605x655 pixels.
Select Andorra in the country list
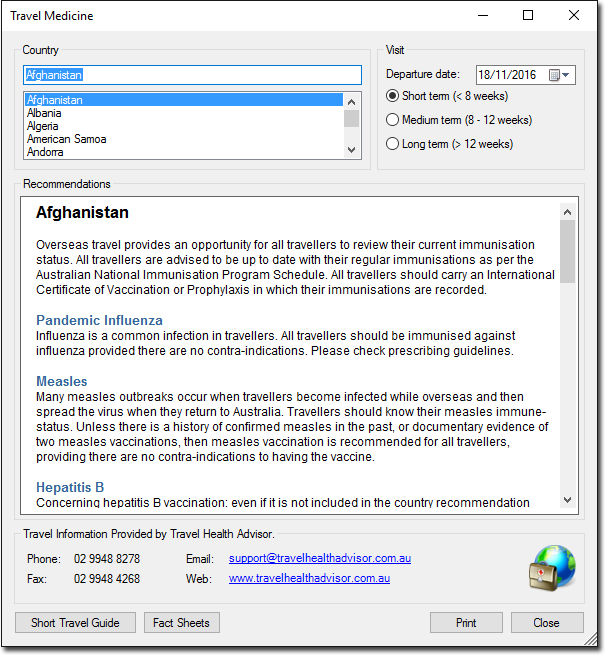coord(184,152)
